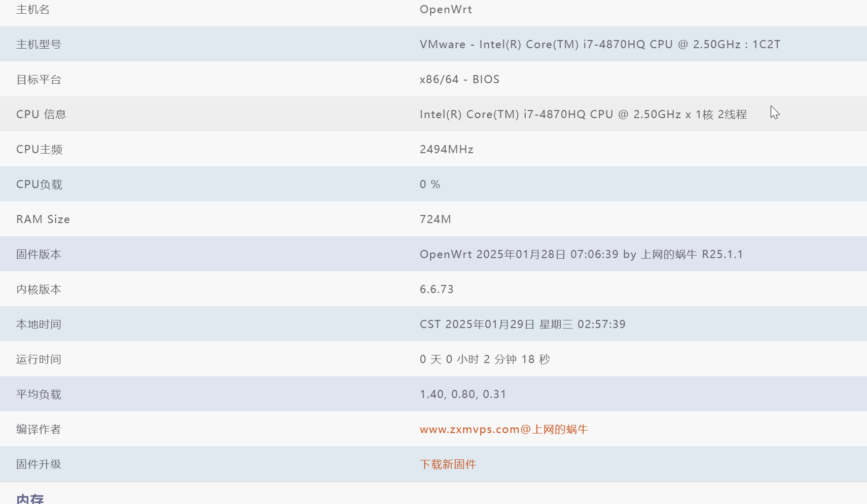Click the 平均负载 label
Image resolution: width=867 pixels, height=504 pixels.
click(x=39, y=394)
